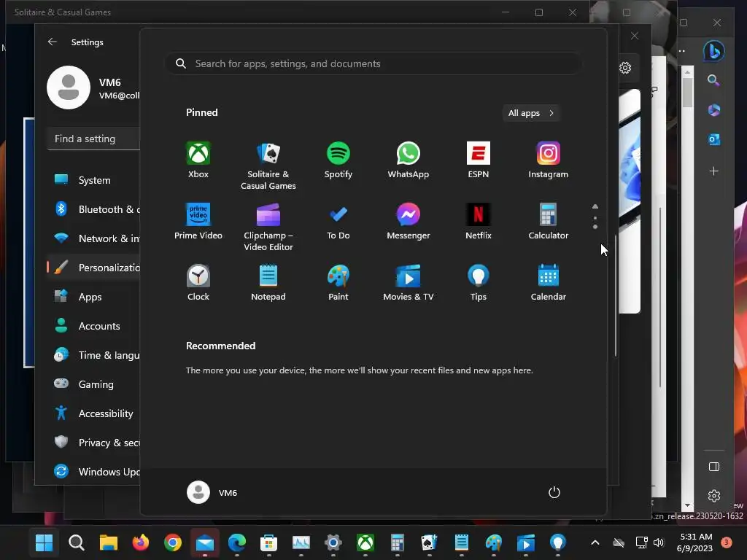Open Bluetooth & devices settings
Viewport: 747px width, 560px height.
(94, 209)
